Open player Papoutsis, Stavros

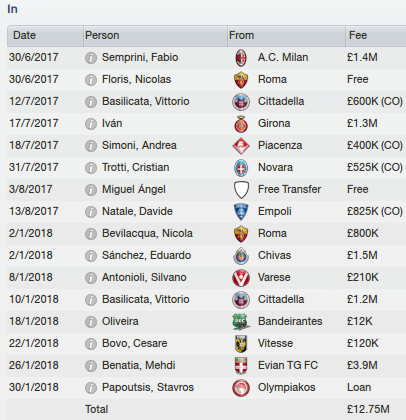pos(148,387)
